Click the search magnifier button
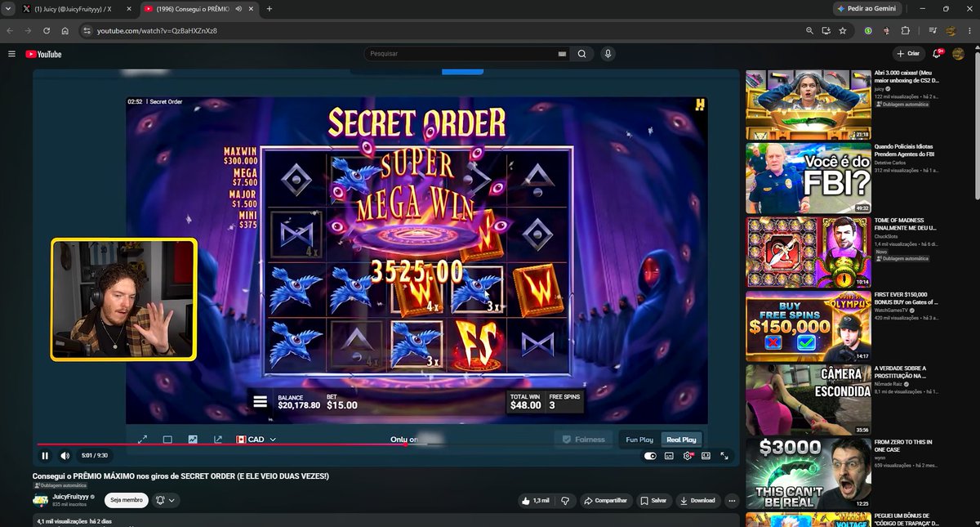 (581, 54)
